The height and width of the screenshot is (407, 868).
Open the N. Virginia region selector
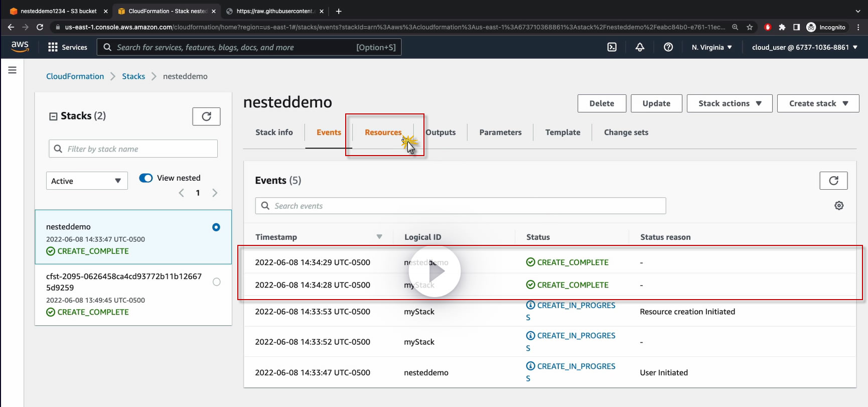(x=711, y=47)
